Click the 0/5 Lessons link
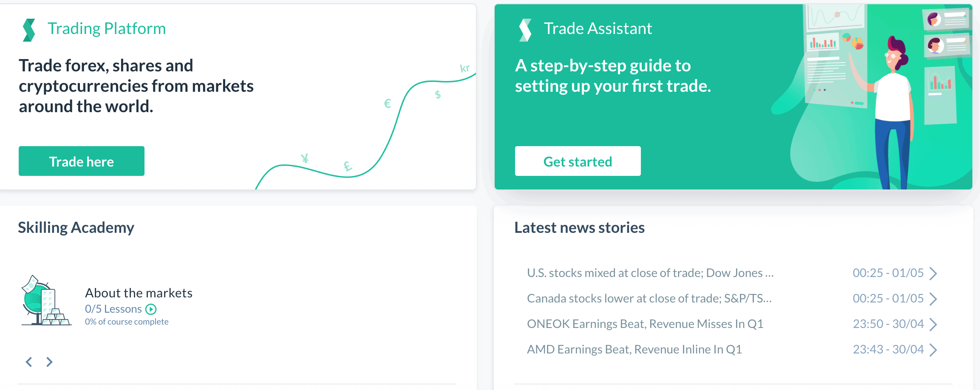Screen dimensions: 980x390 (113, 309)
